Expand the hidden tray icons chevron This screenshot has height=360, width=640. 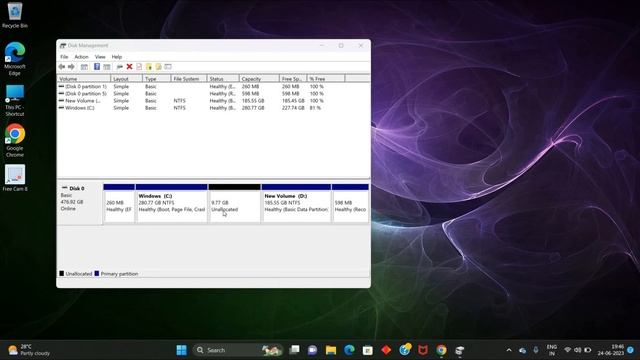pyautogui.click(x=509, y=350)
